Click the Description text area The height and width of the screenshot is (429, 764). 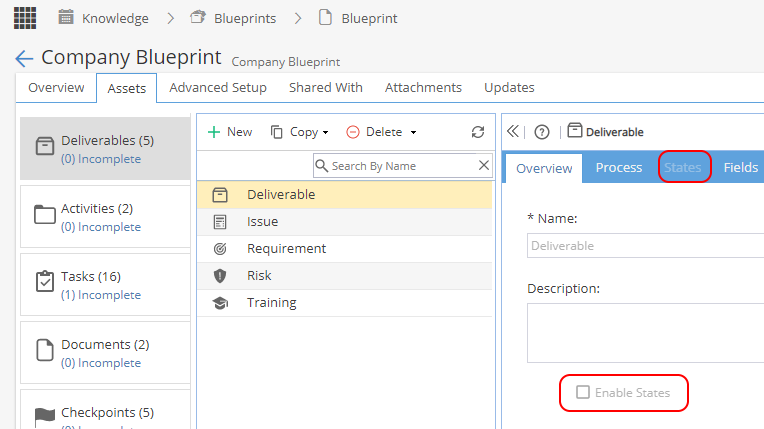[646, 333]
